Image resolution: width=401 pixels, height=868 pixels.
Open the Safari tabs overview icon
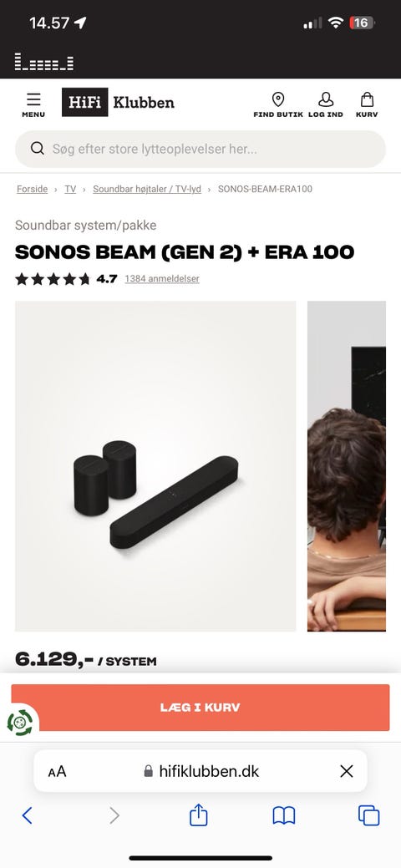(369, 815)
